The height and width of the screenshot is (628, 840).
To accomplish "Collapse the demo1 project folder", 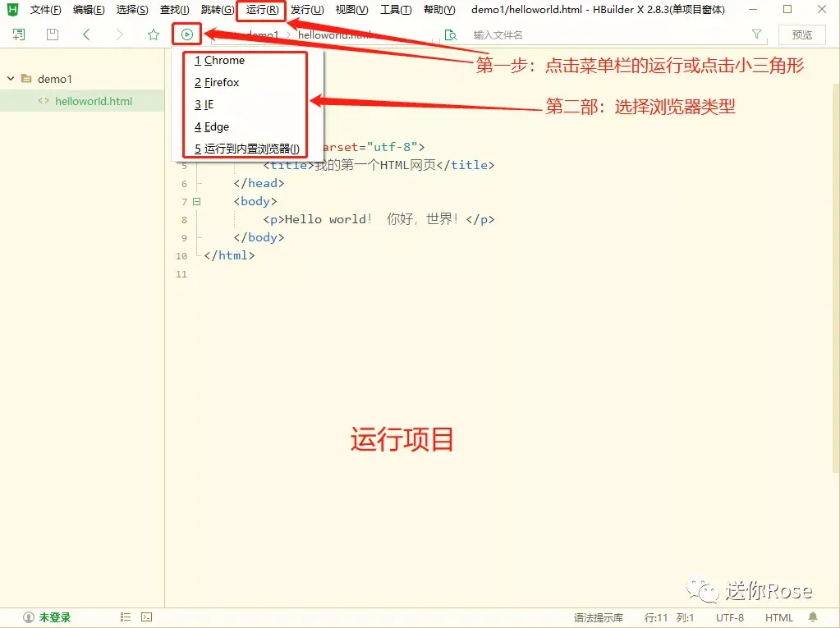I will coord(9,78).
